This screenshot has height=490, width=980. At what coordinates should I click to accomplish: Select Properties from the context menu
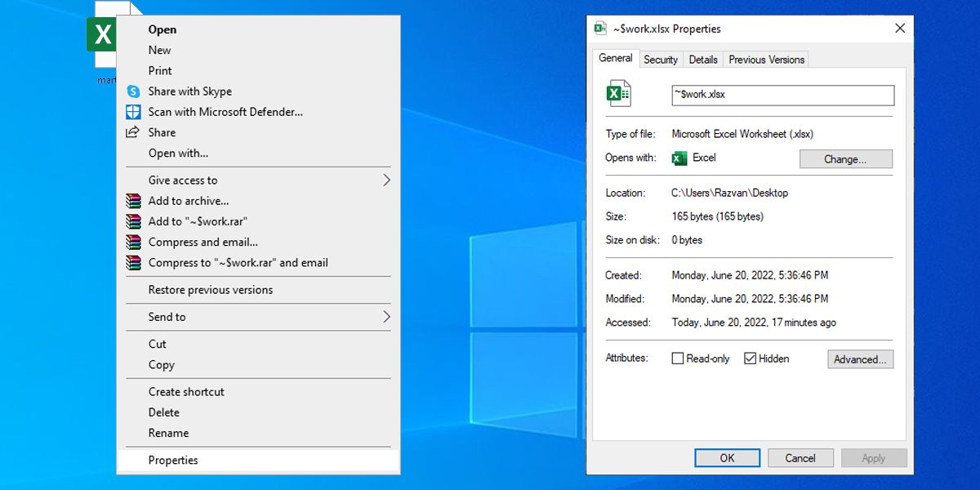tap(173, 461)
